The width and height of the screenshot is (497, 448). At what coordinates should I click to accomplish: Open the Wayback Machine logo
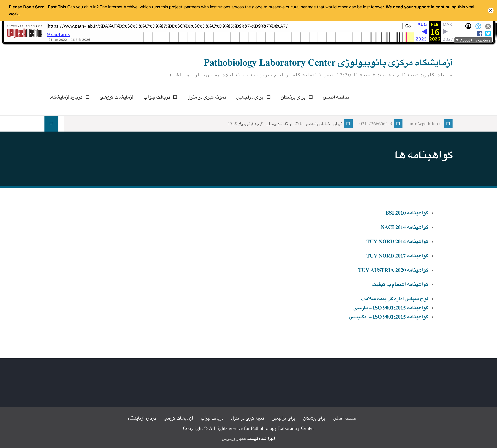point(25,31)
